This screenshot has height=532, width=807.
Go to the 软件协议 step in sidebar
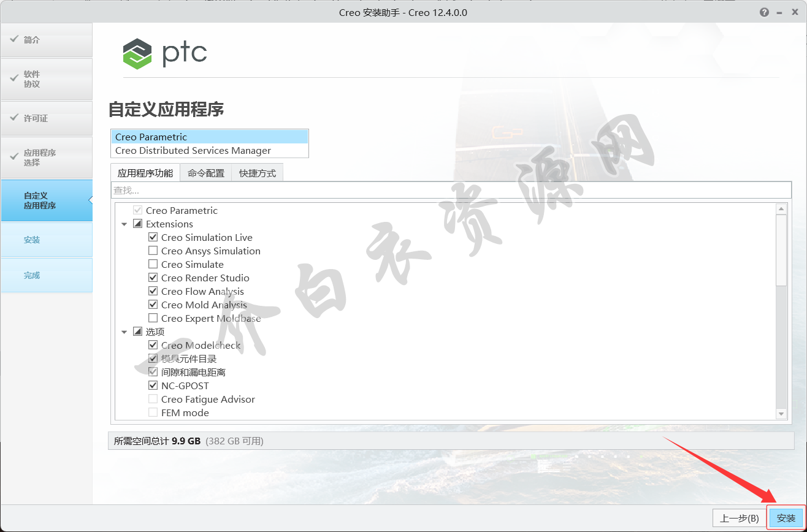tap(47, 79)
